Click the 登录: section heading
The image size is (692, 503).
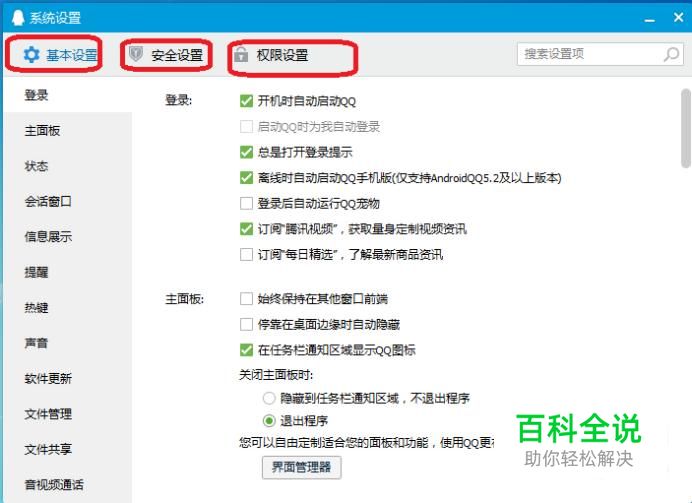(x=178, y=100)
